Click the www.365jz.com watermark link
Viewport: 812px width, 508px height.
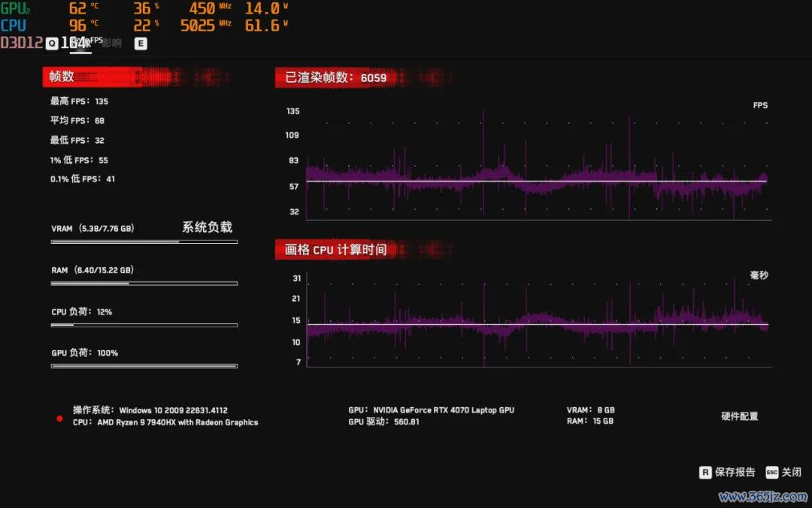tap(761, 497)
